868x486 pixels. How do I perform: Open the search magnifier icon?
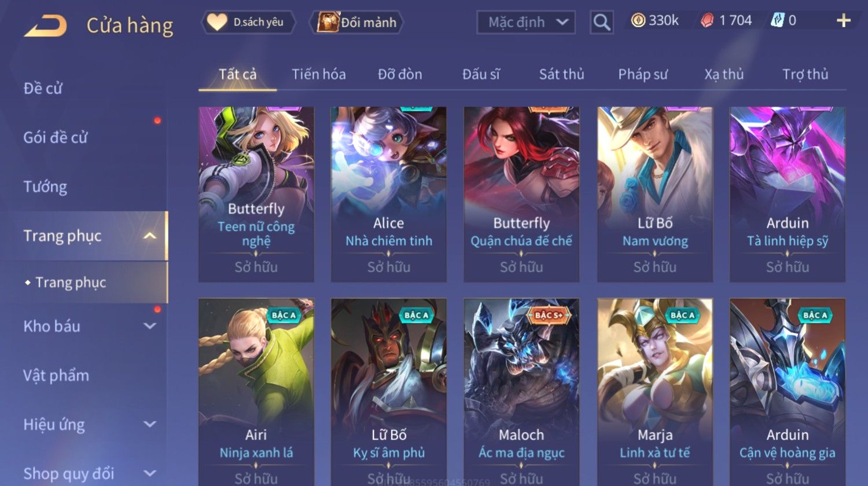[x=602, y=23]
